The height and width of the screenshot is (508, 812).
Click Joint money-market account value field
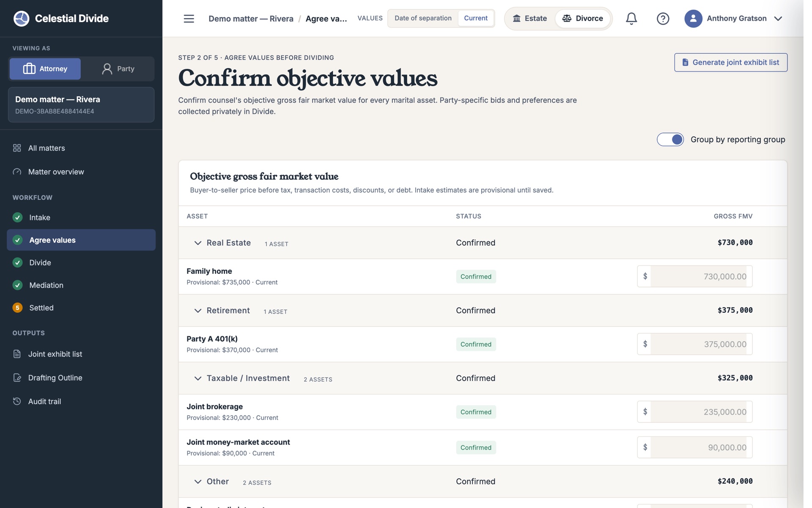tap(695, 447)
